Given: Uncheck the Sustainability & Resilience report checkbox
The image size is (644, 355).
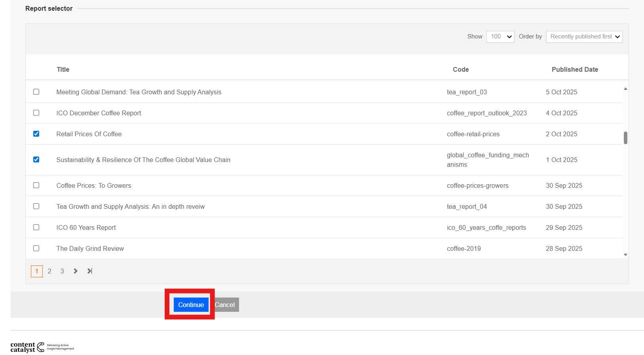Looking at the screenshot, I should coord(36,160).
